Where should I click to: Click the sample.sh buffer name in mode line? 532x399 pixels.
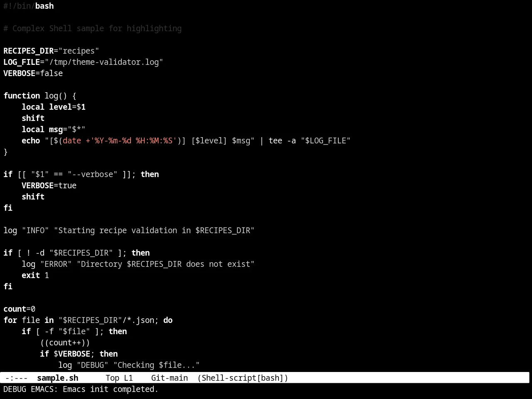coord(57,378)
